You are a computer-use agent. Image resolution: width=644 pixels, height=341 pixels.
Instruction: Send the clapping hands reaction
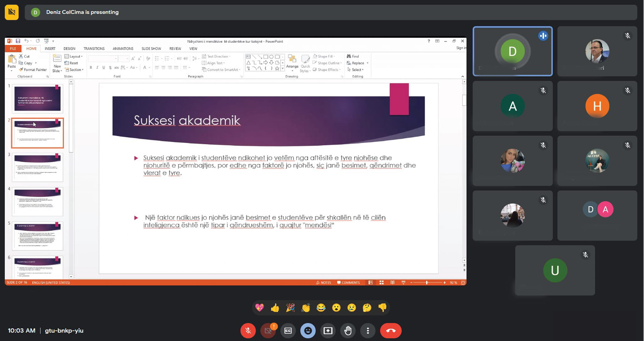(306, 308)
